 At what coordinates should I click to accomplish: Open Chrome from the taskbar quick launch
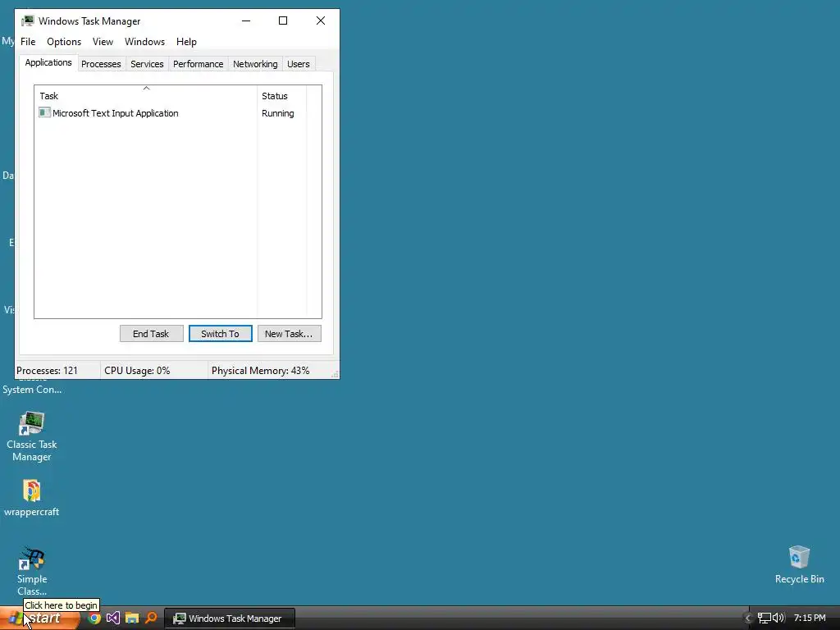[94, 619]
